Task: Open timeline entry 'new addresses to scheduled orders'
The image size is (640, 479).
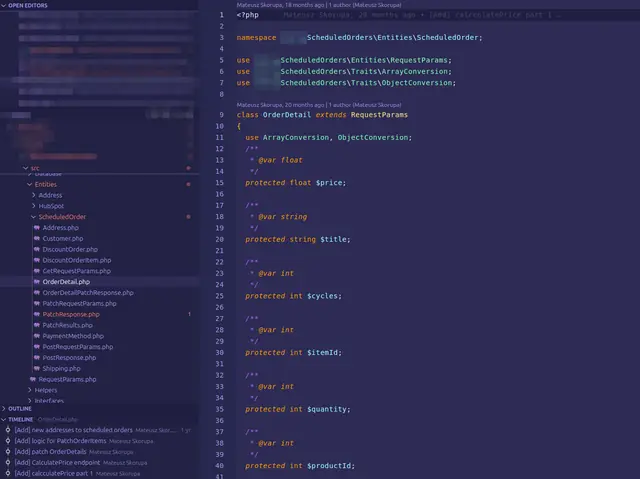Action: 73,430
